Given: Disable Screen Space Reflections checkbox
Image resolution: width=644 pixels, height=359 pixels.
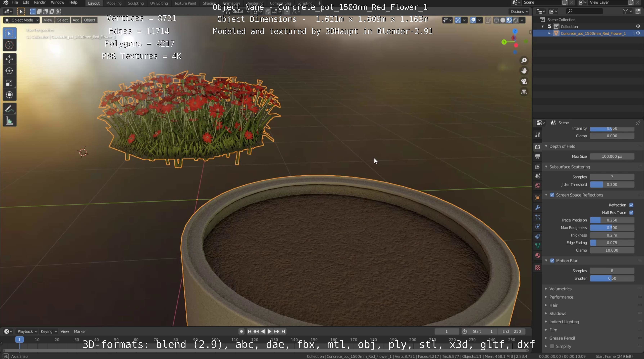Looking at the screenshot, I should tap(552, 195).
